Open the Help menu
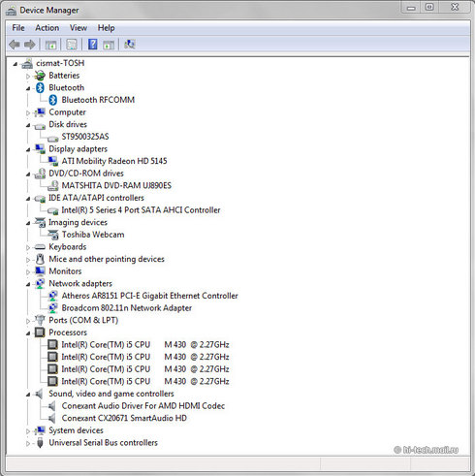The width and height of the screenshot is (475, 476). 107,28
